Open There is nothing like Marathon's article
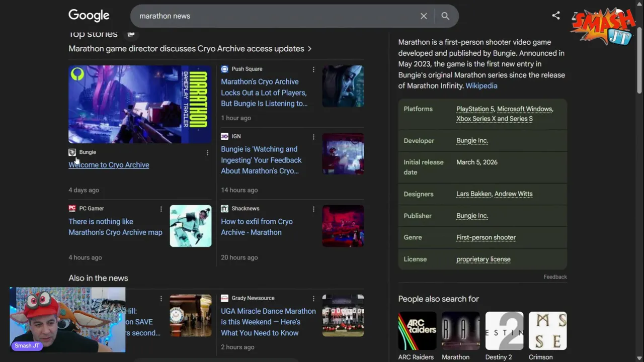The height and width of the screenshot is (362, 644). (115, 227)
